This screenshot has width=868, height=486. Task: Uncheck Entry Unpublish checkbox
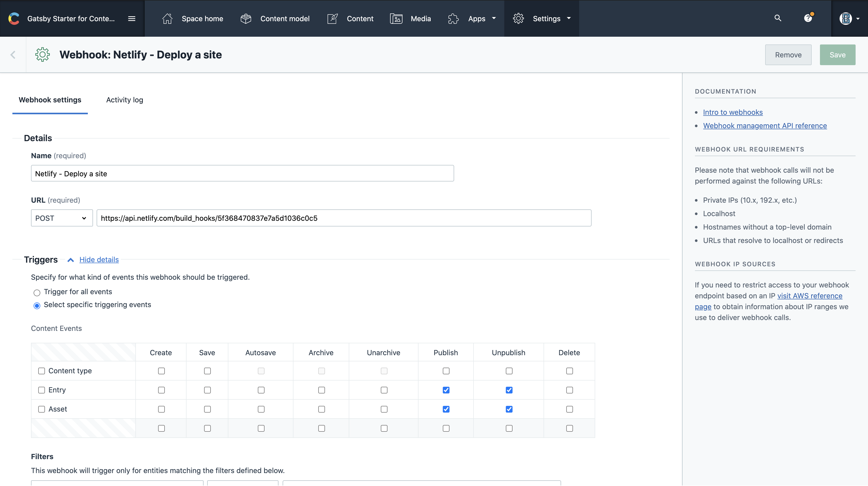click(509, 390)
